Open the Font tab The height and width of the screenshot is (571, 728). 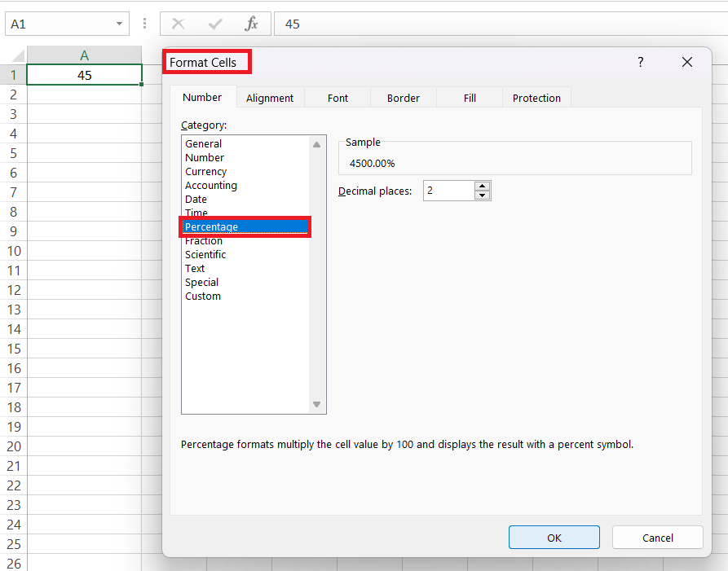pos(338,98)
